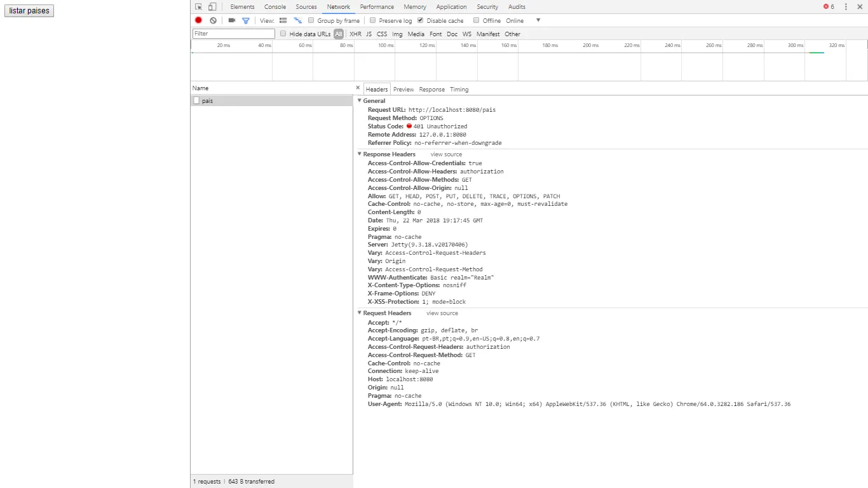Uncheck the Disable cache checkbox

click(x=420, y=20)
